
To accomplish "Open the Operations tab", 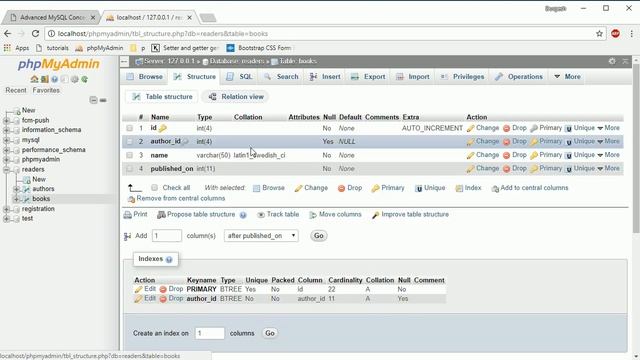I will coord(519,77).
